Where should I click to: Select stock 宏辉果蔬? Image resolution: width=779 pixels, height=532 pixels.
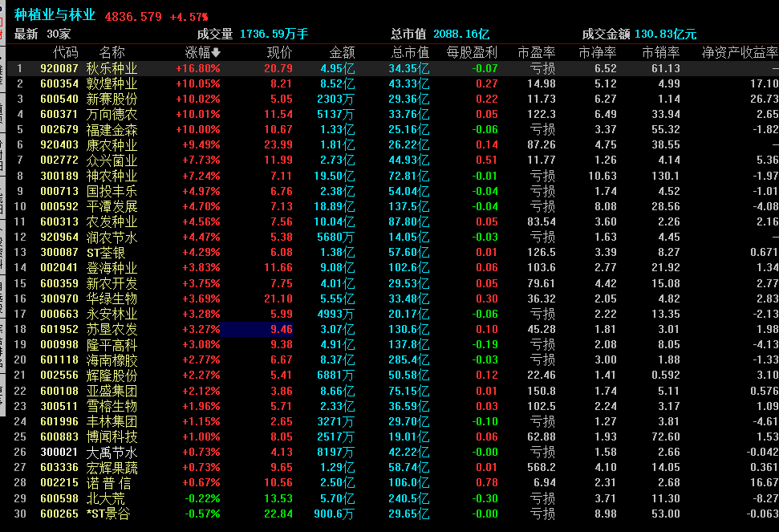tap(112, 468)
